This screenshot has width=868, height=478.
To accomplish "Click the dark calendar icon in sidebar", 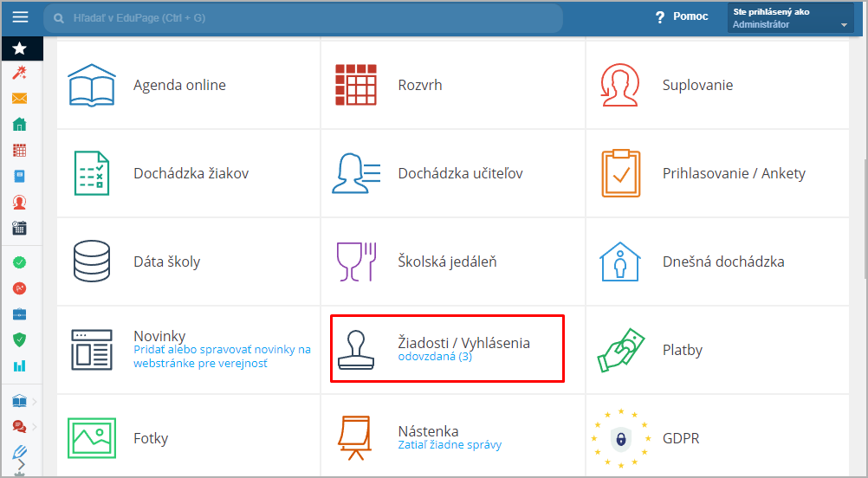I will point(19,228).
